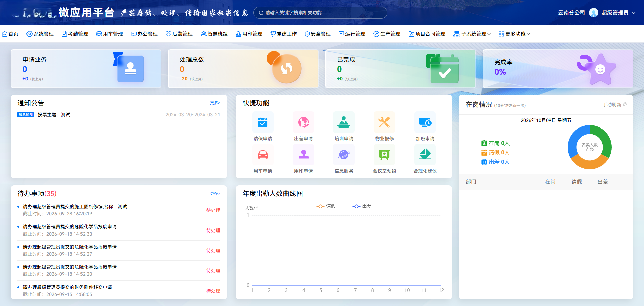Toggle the 出差 legend in attendance chart
The height and width of the screenshot is (306, 644).
[x=362, y=206]
